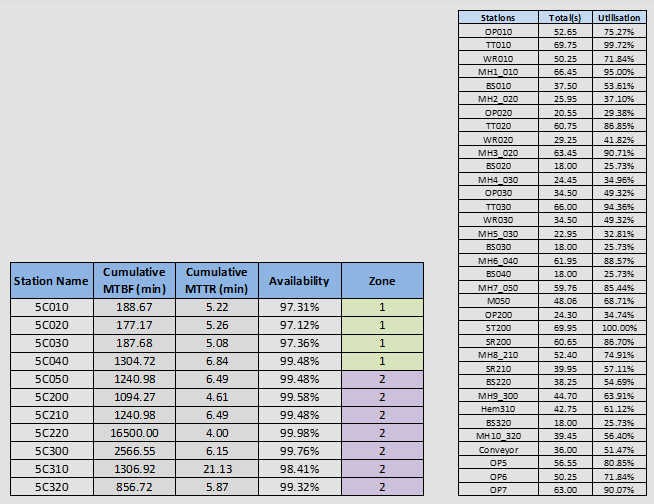Click the Availability column header
The image size is (654, 504).
(x=299, y=281)
